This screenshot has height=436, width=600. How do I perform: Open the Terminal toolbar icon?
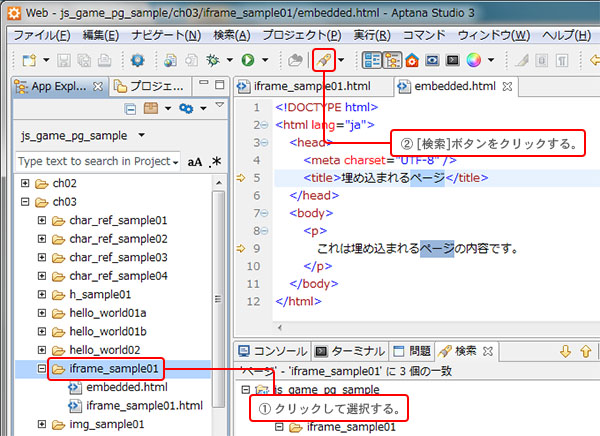point(453,60)
